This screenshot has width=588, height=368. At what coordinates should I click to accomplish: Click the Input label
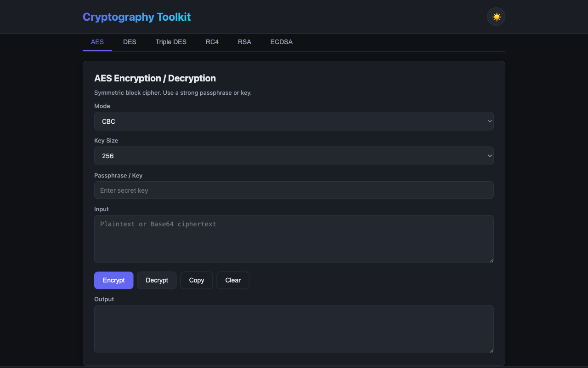pos(102,209)
